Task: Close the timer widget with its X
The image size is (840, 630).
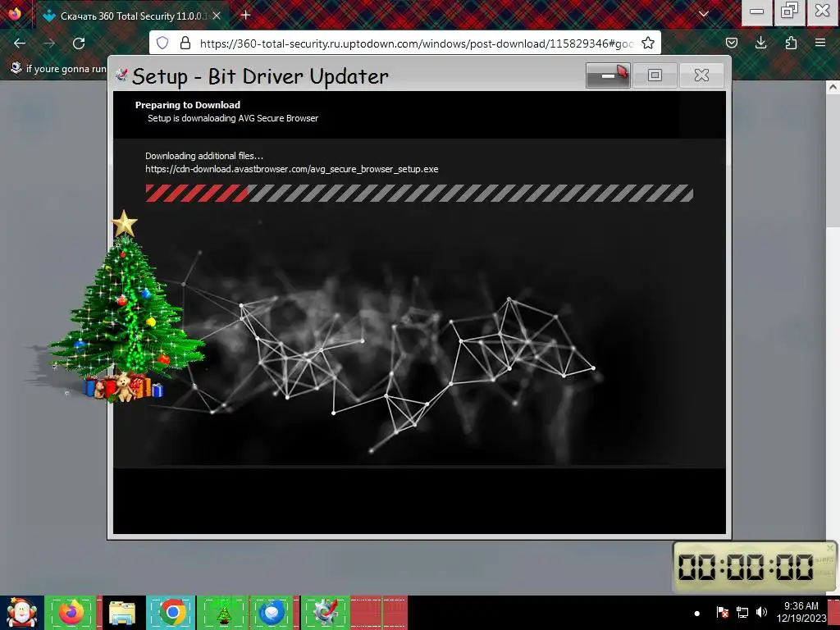Action: coord(830,547)
